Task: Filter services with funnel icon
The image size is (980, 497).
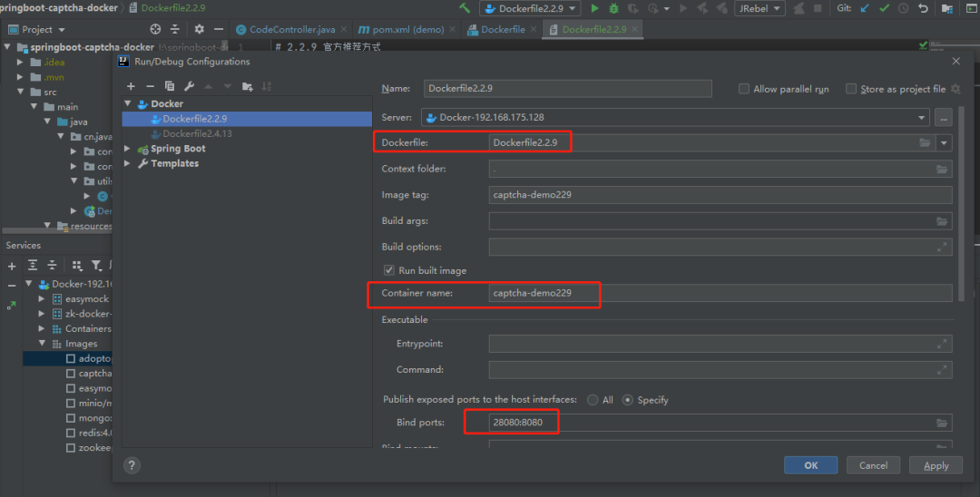Action: pos(96,266)
